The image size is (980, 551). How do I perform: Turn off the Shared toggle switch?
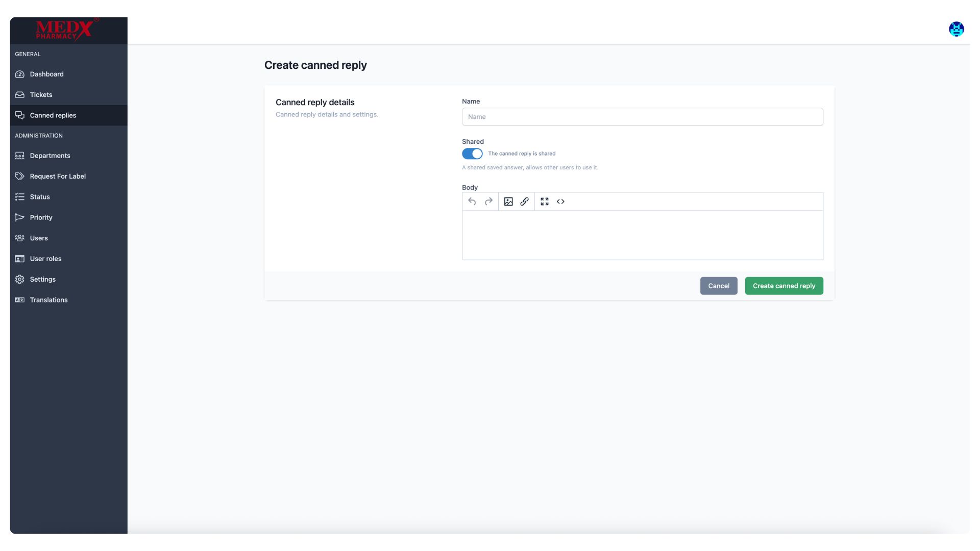tap(472, 154)
